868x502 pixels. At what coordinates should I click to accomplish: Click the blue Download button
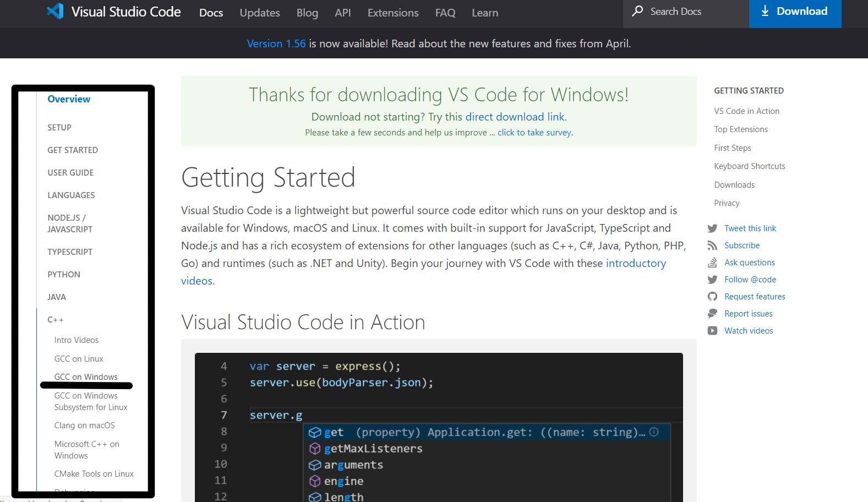[x=795, y=13]
